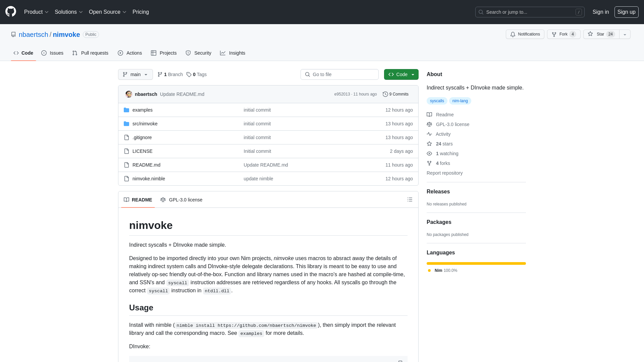Open the Packages heading link
The width and height of the screenshot is (644, 362).
(439, 222)
